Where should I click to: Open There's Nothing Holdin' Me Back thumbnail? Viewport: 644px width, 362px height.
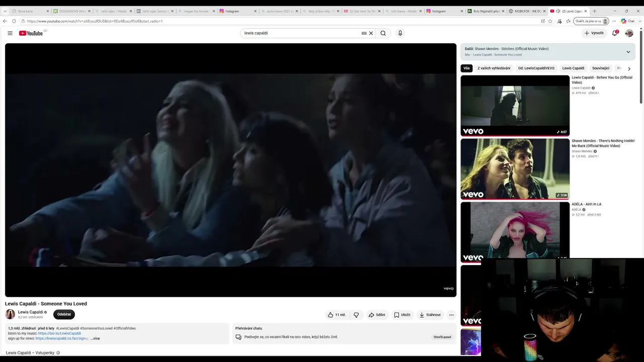(515, 169)
